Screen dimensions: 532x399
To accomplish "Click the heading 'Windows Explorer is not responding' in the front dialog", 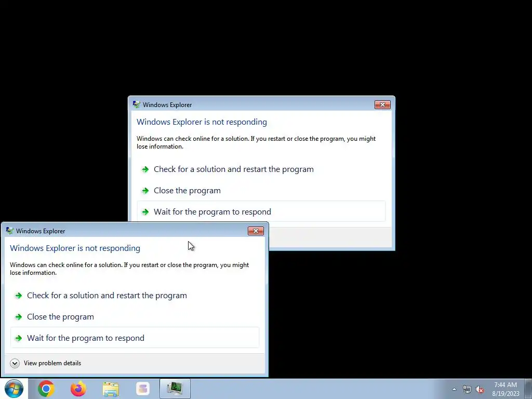I will (75, 248).
